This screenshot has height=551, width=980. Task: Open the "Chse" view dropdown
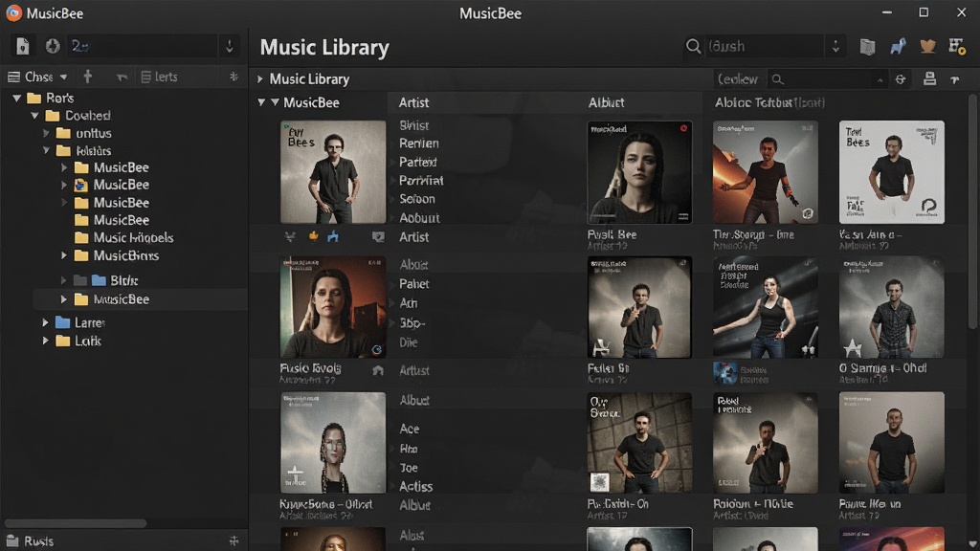pyautogui.click(x=37, y=77)
